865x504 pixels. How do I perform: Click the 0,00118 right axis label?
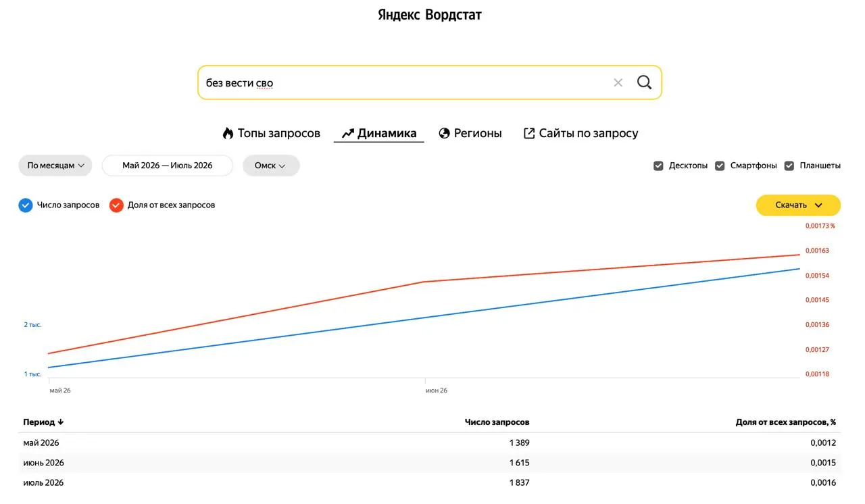tap(817, 374)
